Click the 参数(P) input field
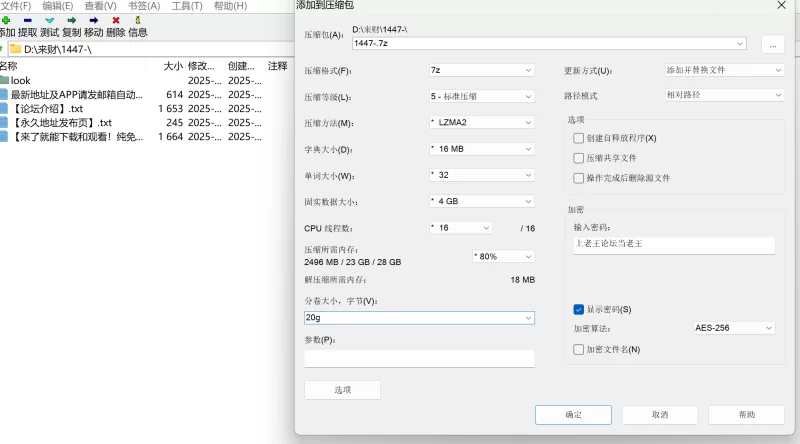 point(419,358)
